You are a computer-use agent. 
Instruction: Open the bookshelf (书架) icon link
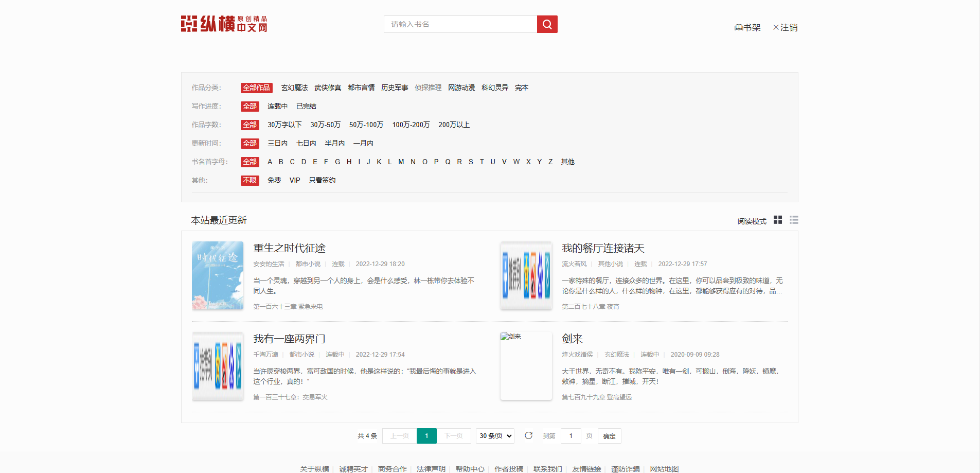tap(739, 28)
